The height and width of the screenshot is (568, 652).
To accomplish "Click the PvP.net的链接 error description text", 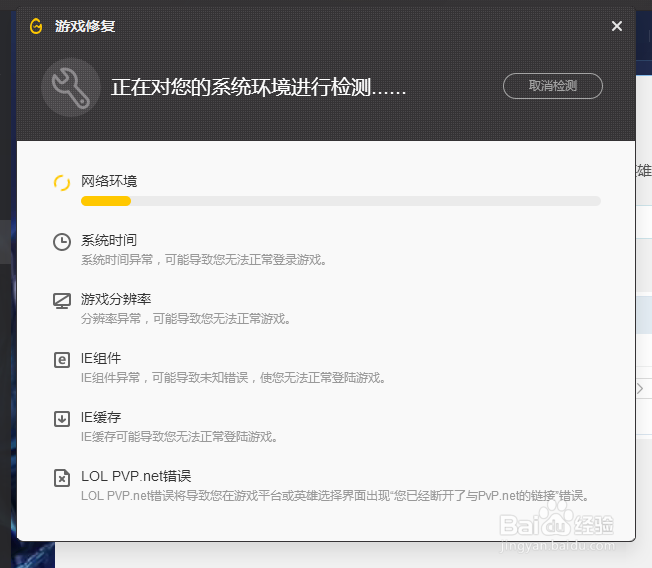I will [x=335, y=496].
